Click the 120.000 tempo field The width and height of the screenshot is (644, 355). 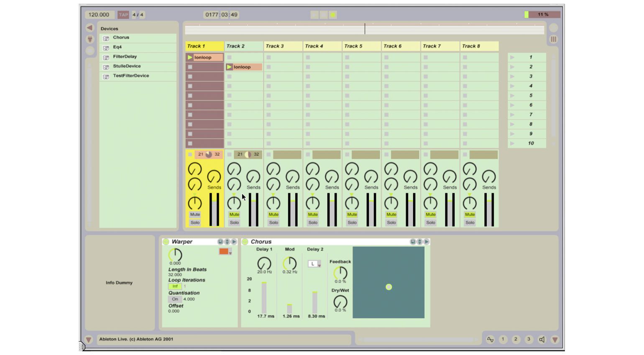pos(99,15)
